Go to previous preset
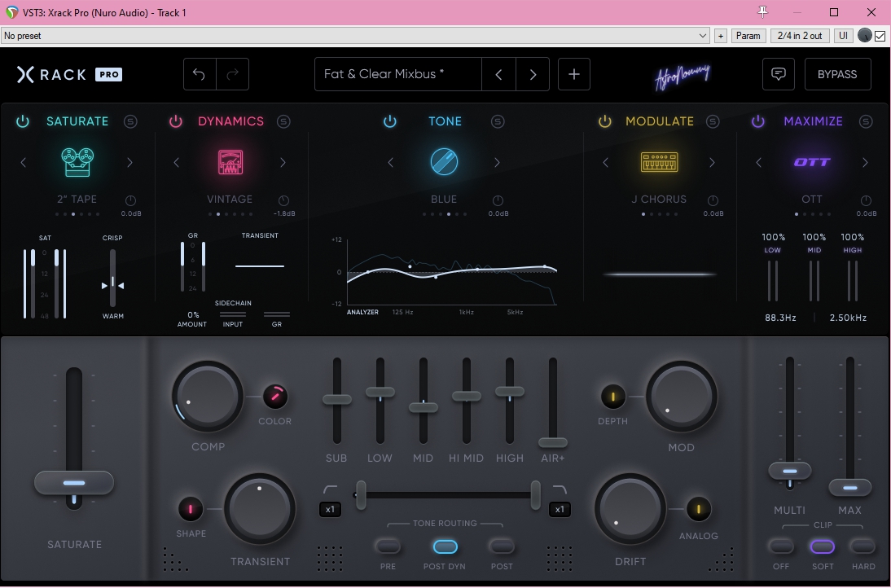Image resolution: width=891 pixels, height=588 pixels. pyautogui.click(x=498, y=74)
